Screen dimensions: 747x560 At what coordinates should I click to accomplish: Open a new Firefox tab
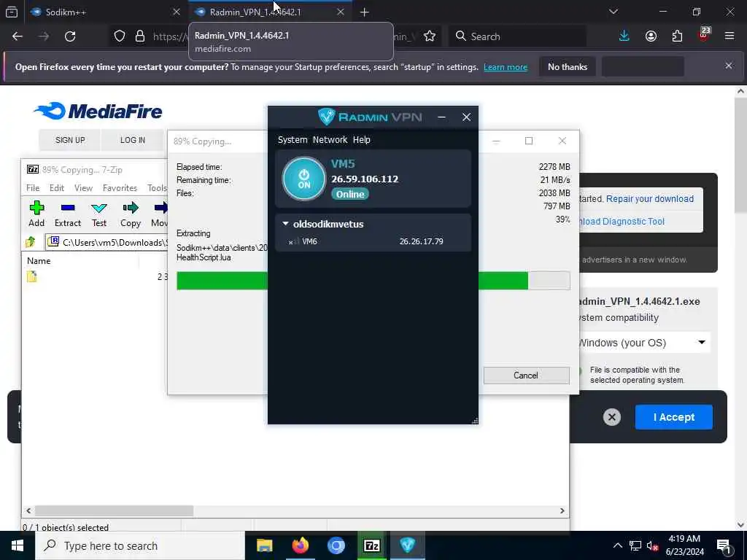(x=365, y=12)
